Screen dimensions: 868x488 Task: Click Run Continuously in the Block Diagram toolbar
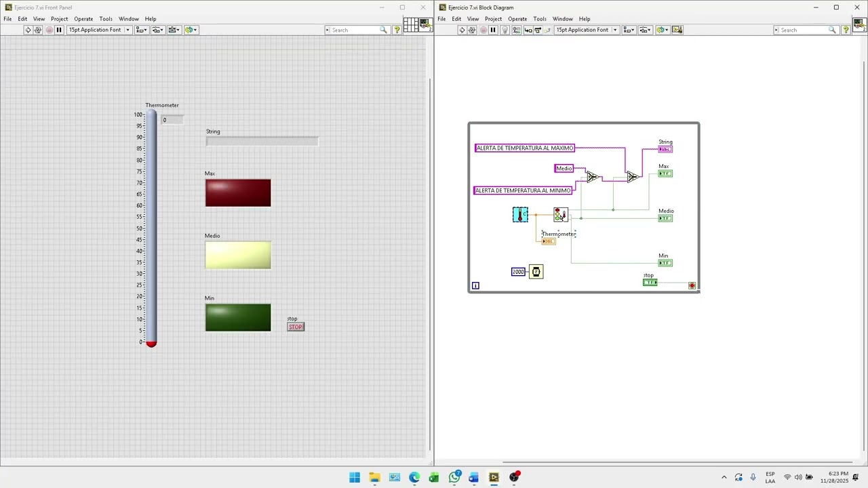[472, 30]
